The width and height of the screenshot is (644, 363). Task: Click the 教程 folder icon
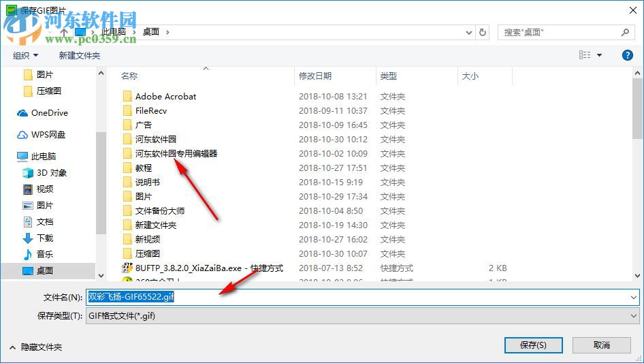pos(127,168)
